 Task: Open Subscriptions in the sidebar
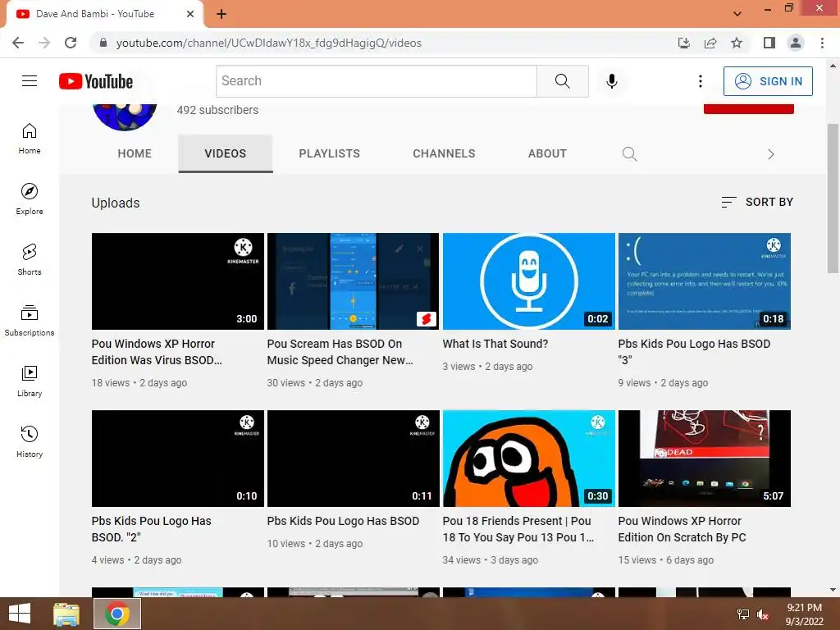pos(30,320)
